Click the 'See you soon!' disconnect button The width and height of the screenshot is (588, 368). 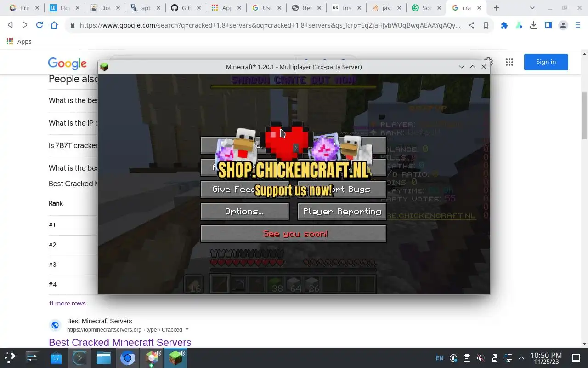point(294,234)
